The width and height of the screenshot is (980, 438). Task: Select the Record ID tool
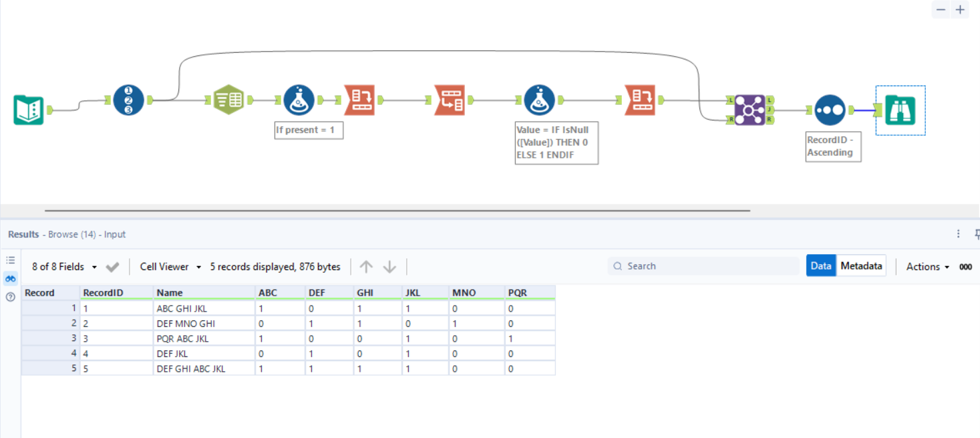click(x=128, y=98)
